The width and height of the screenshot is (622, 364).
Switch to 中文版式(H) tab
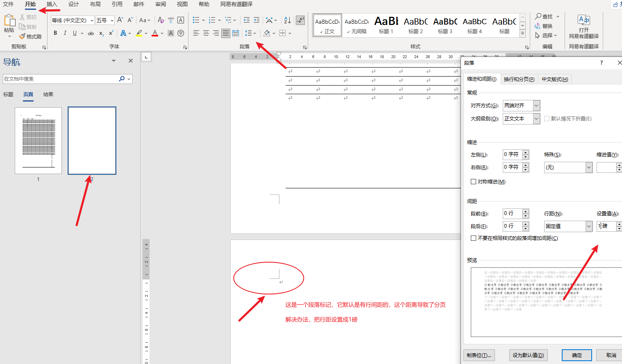tap(555, 79)
